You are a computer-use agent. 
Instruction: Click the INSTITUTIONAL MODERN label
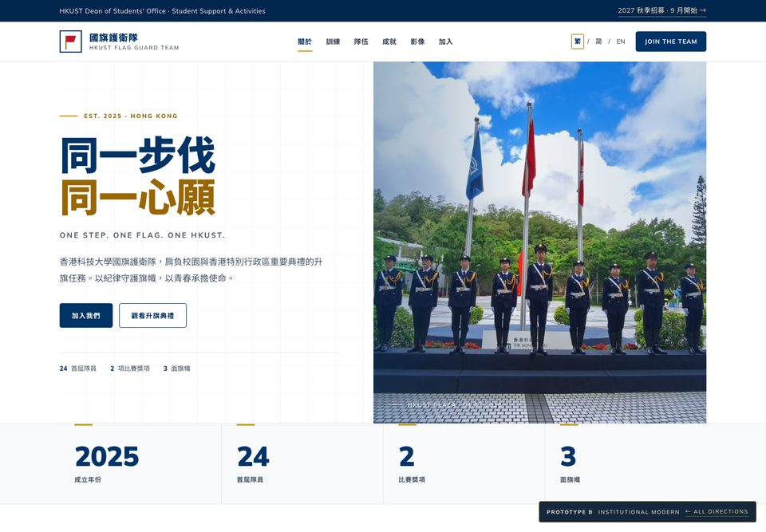[639, 512]
